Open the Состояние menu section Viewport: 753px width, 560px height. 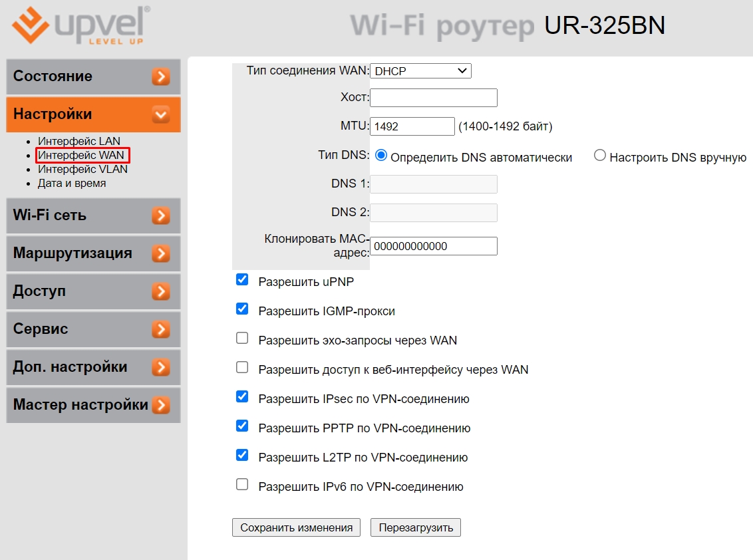(x=93, y=76)
